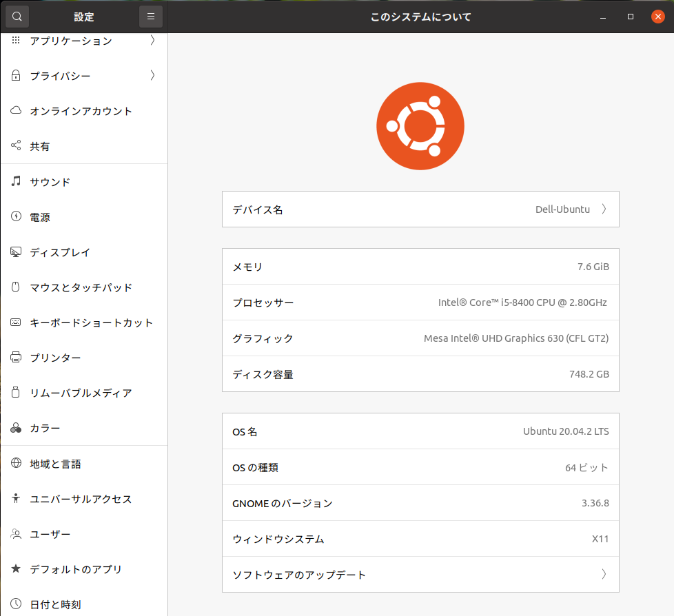
Task: Click the Universal Access icon
Action: [x=16, y=498]
